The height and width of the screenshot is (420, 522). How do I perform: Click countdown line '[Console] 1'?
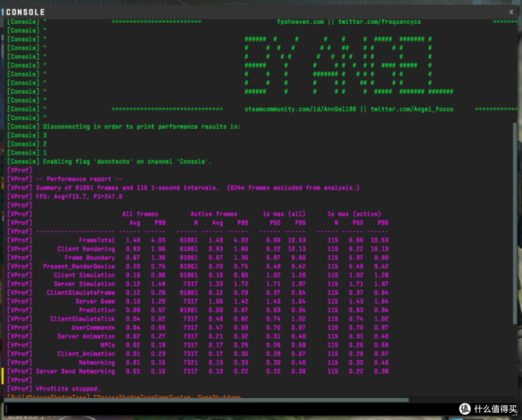click(x=27, y=153)
